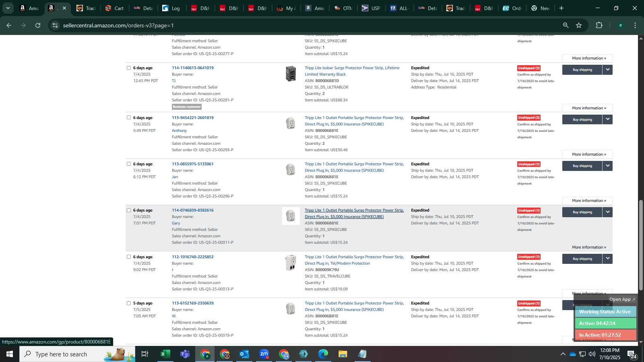Open a new browser tab

tap(561, 8)
